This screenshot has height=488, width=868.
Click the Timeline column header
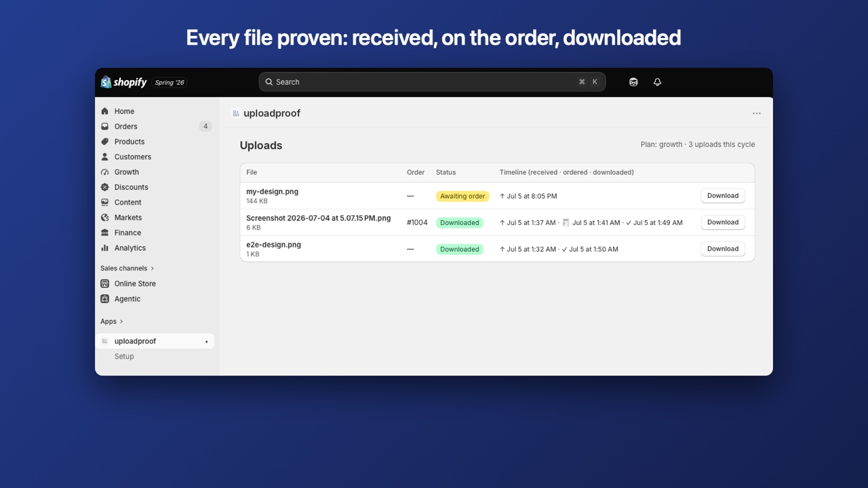pos(567,172)
